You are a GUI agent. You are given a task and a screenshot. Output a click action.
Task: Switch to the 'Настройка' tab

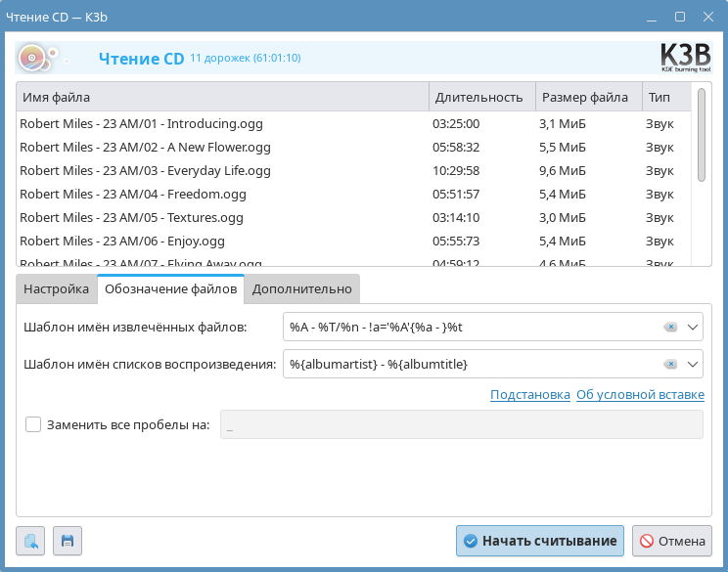pyautogui.click(x=57, y=288)
